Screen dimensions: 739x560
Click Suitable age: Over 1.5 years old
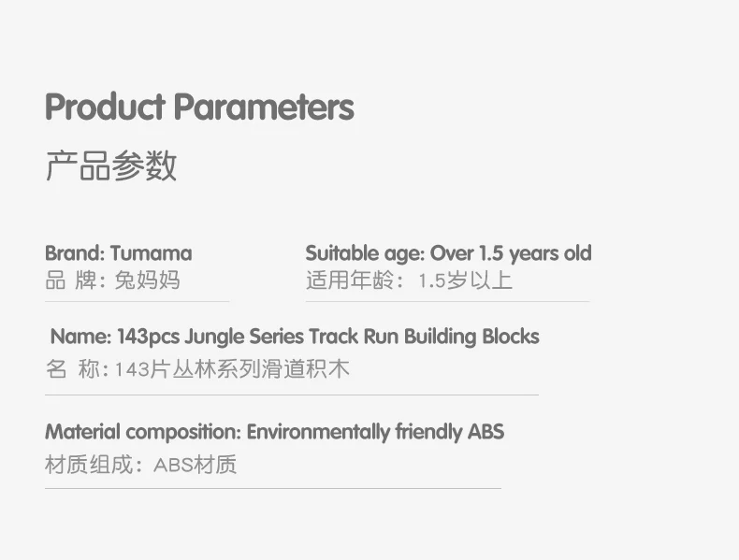[x=449, y=253]
